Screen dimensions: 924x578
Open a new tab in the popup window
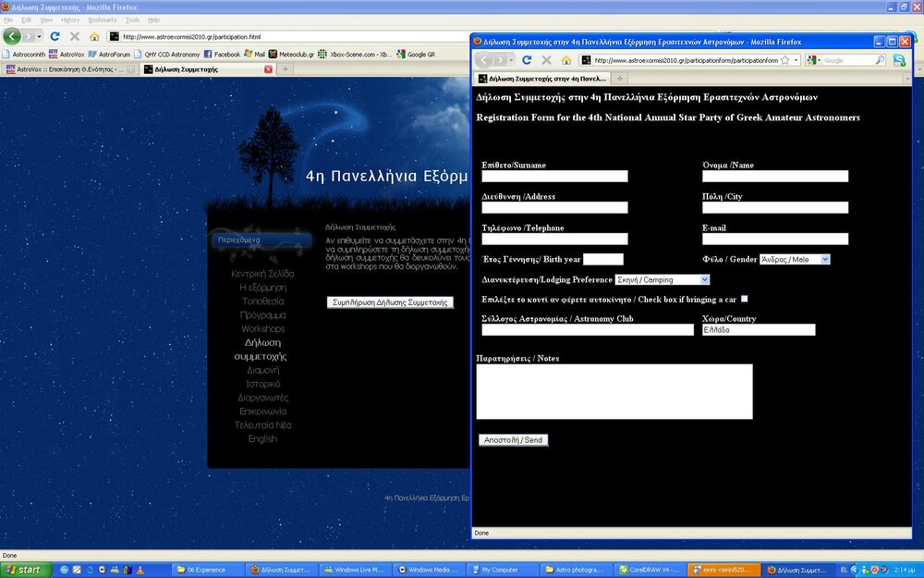(622, 80)
